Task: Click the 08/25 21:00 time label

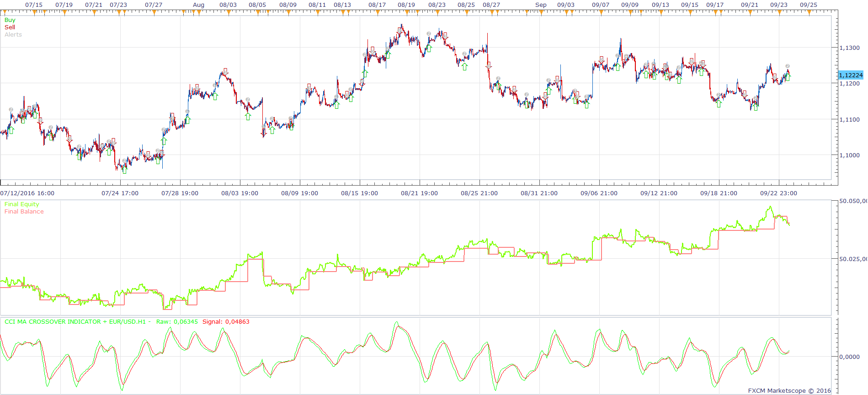Action: point(479,193)
